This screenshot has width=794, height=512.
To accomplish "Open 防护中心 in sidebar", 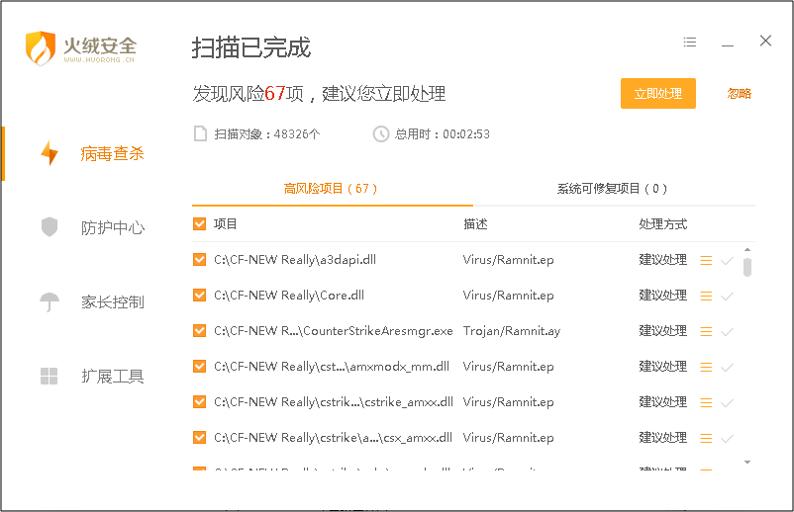I will 112,227.
